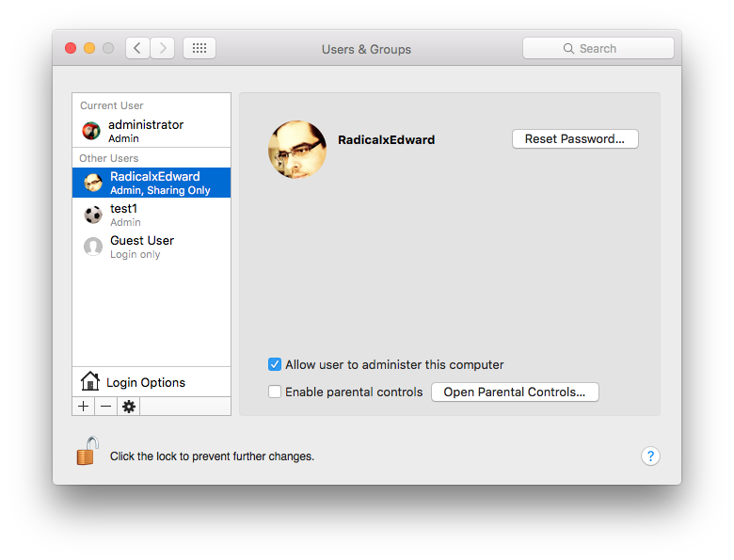
Task: Add a new user with plus button
Action: tap(84, 406)
